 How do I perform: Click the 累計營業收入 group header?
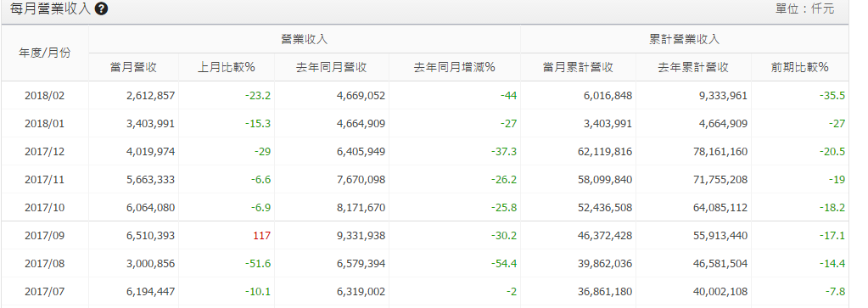pyautogui.click(x=684, y=39)
